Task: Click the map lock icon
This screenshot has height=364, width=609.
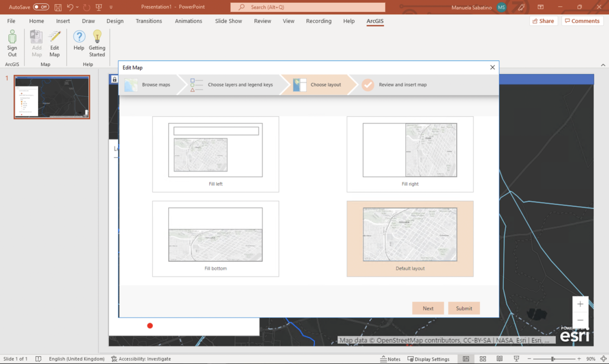Action: (114, 79)
